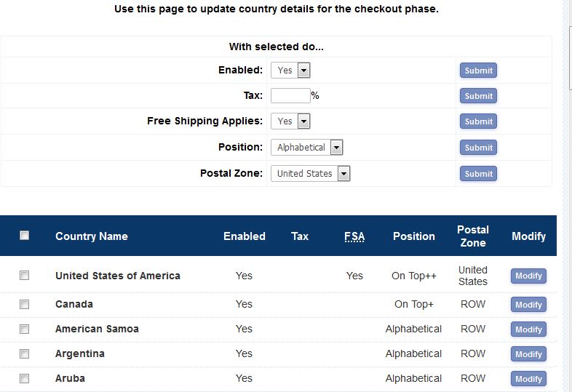
Task: Submit the Postal Zone setting
Action: coord(478,174)
